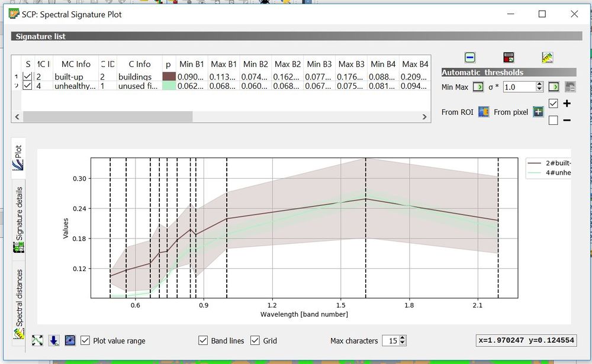The image size is (592, 364).
Task: Uncheck the built-up signature row checkbox
Action: point(27,77)
